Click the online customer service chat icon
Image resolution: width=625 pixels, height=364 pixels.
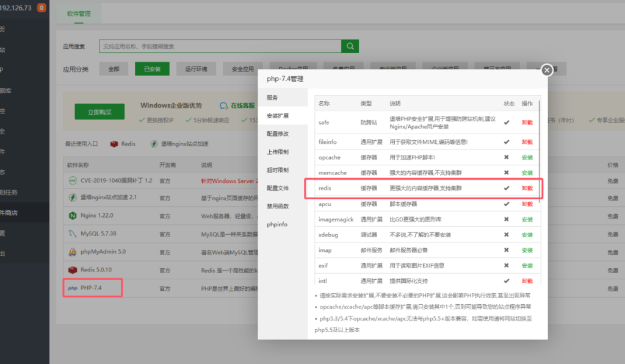tap(223, 105)
